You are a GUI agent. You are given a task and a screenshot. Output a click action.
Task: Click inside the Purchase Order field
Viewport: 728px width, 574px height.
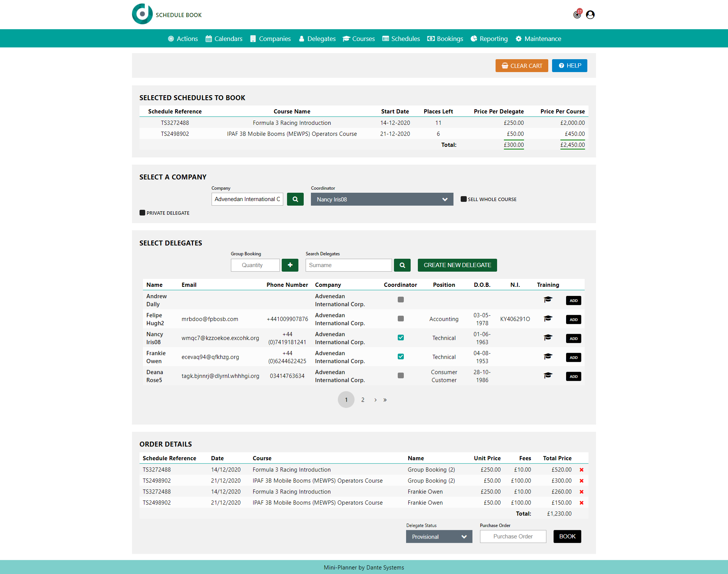(513, 536)
